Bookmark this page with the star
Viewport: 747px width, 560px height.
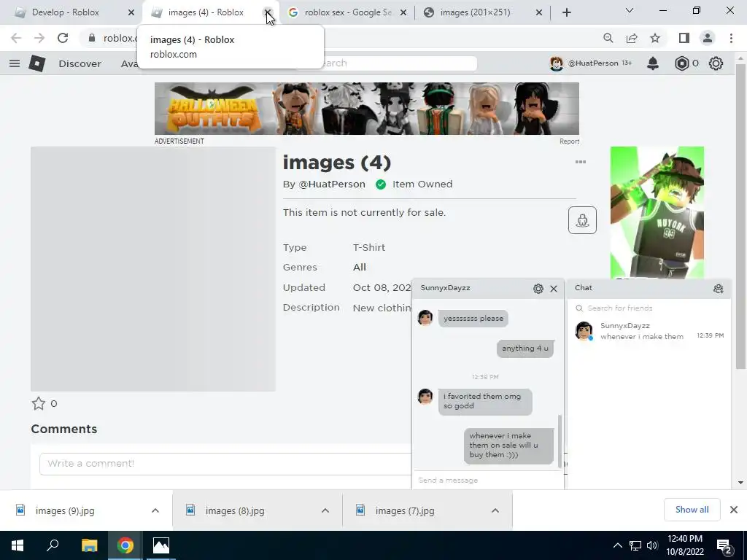[x=655, y=38]
